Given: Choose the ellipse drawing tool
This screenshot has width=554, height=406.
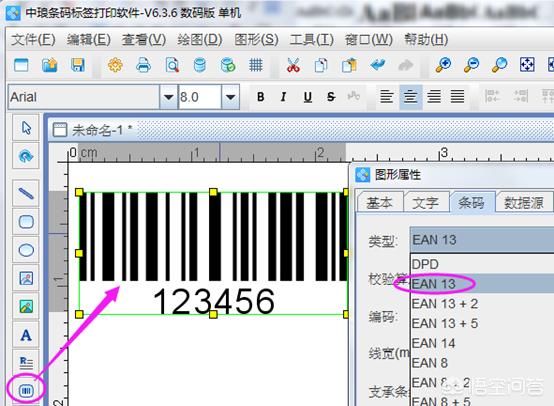Looking at the screenshot, I should 26,250.
